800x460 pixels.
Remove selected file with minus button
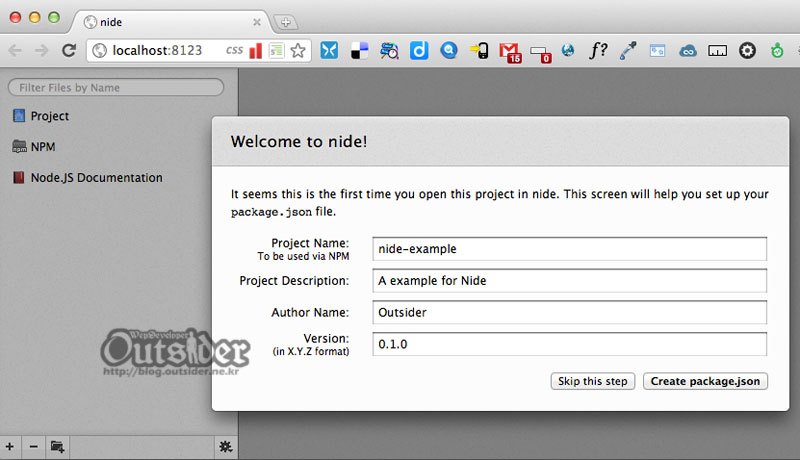(34, 447)
